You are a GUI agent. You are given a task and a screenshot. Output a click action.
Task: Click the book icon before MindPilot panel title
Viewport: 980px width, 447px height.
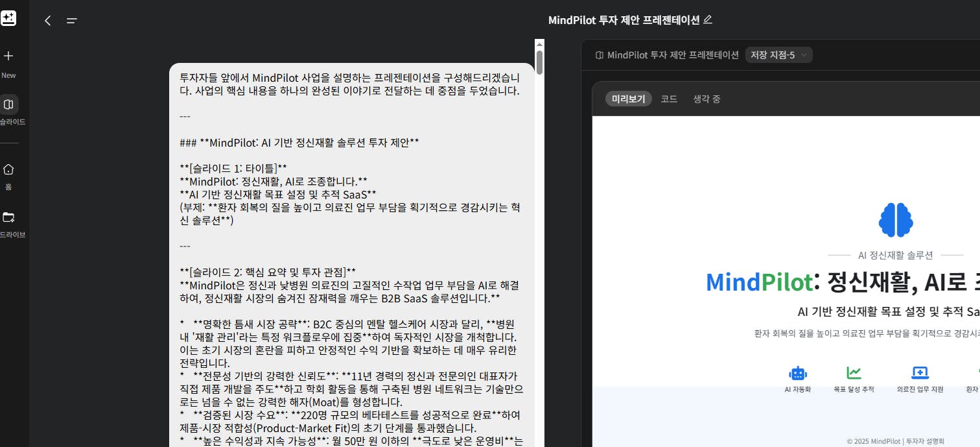pyautogui.click(x=600, y=55)
